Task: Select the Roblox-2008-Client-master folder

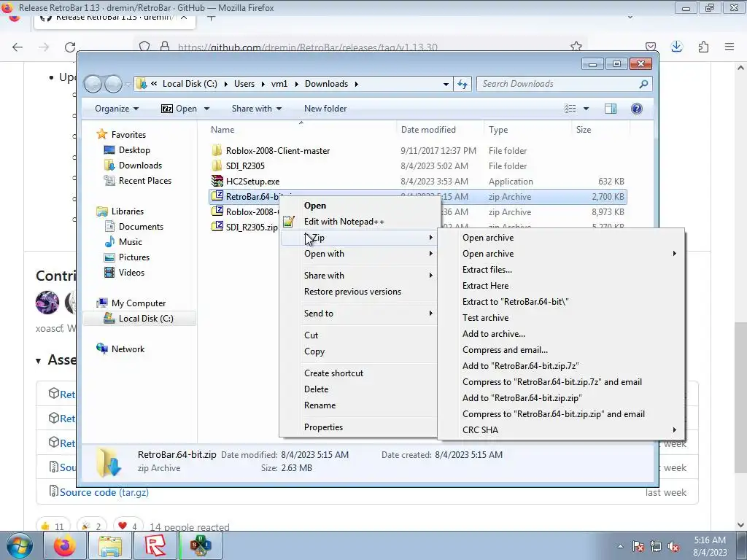Action: [x=278, y=151]
